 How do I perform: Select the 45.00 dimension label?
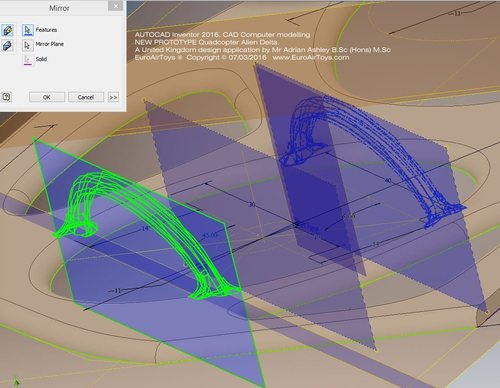point(210,235)
